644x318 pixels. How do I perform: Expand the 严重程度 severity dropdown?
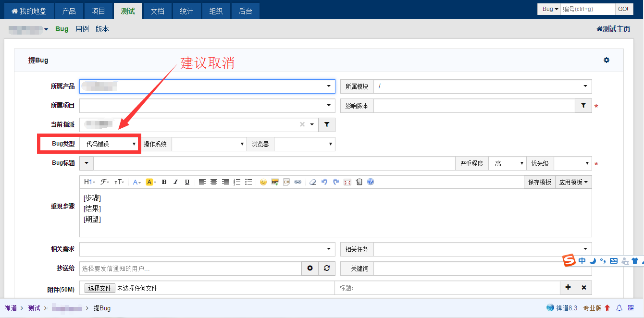point(507,163)
